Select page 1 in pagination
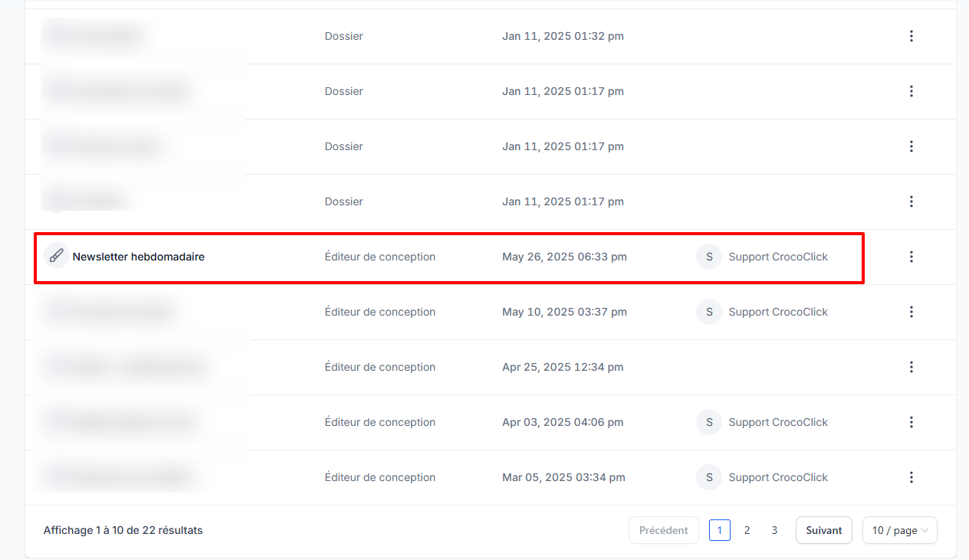Image resolution: width=969 pixels, height=560 pixels. click(719, 530)
